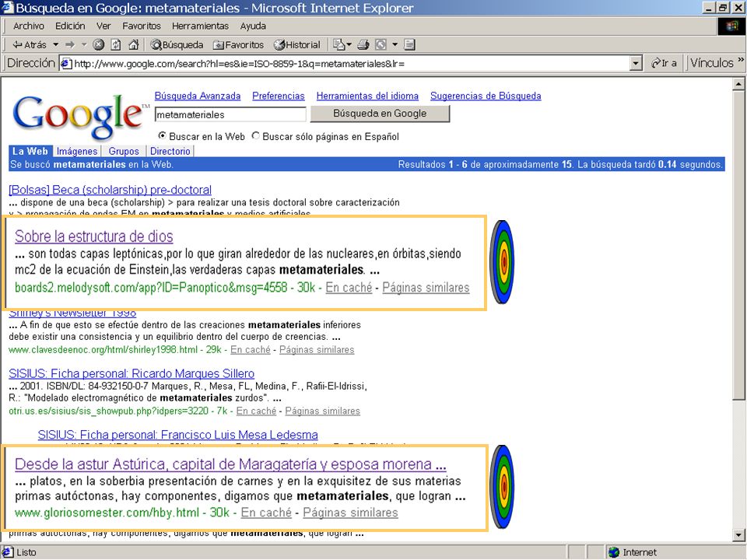Open the Ver menu

[x=103, y=26]
